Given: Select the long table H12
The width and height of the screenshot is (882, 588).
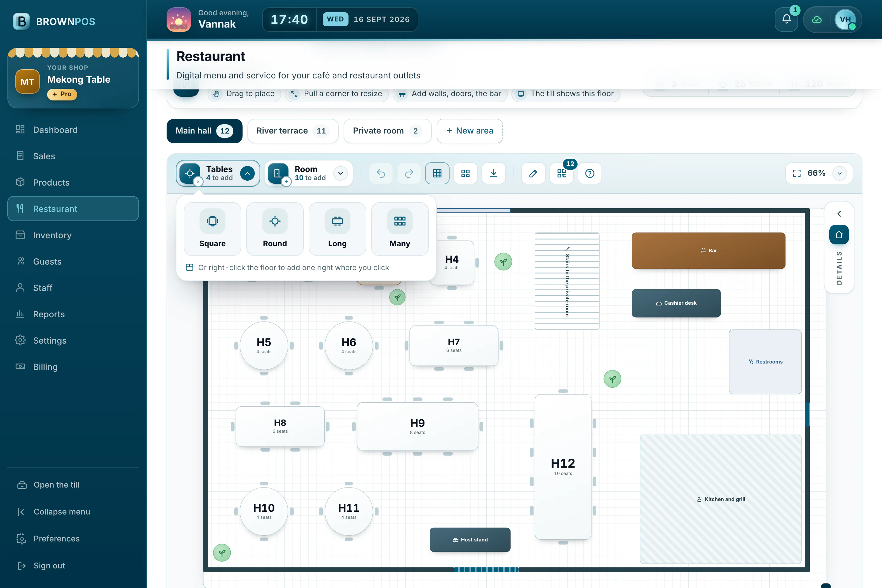Looking at the screenshot, I should [x=563, y=467].
